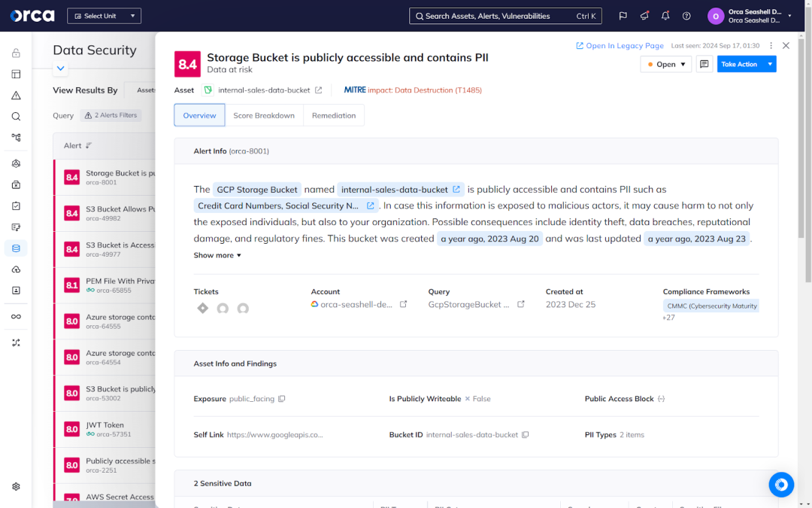Click the Take Action button
Image resolution: width=812 pixels, height=508 pixels.
pos(740,64)
